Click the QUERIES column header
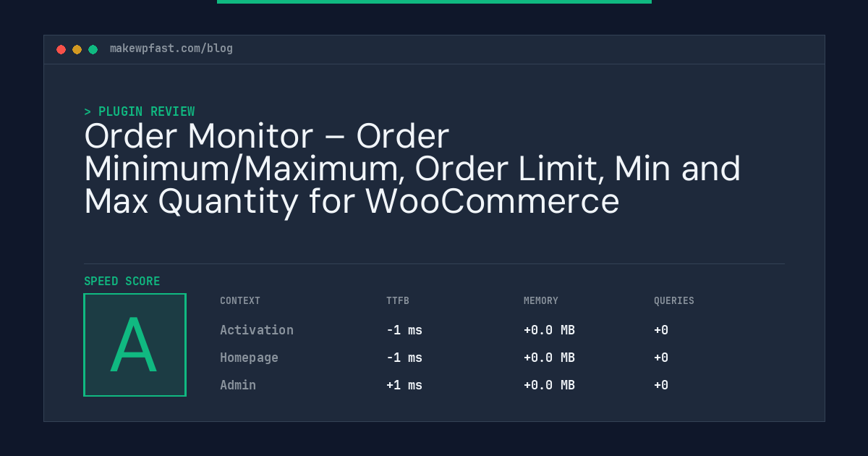The height and width of the screenshot is (456, 868). pyautogui.click(x=674, y=300)
